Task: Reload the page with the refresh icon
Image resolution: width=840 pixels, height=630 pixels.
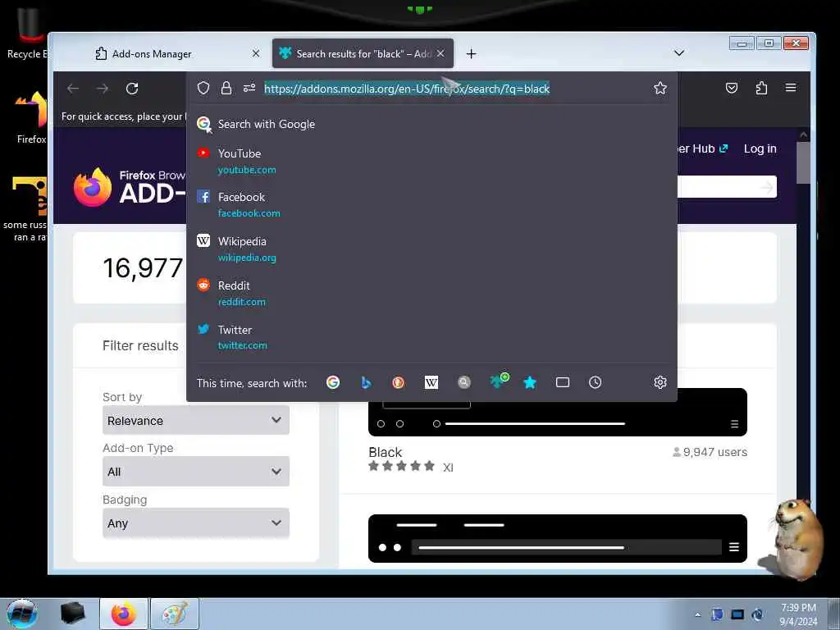Action: tap(132, 89)
